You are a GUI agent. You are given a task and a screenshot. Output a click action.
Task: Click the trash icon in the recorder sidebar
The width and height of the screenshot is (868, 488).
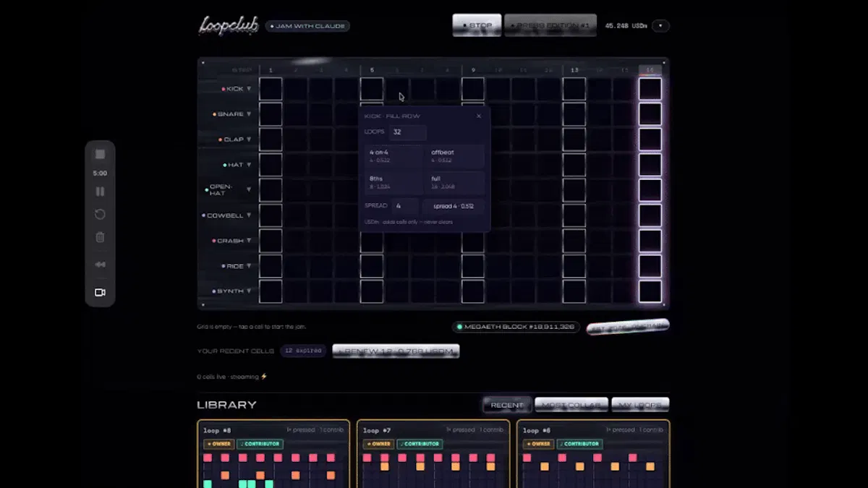click(100, 237)
